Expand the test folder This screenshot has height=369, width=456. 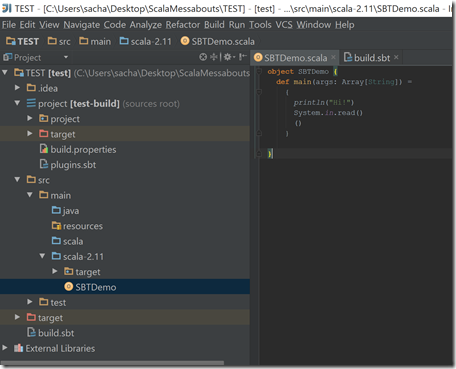pyautogui.click(x=30, y=302)
